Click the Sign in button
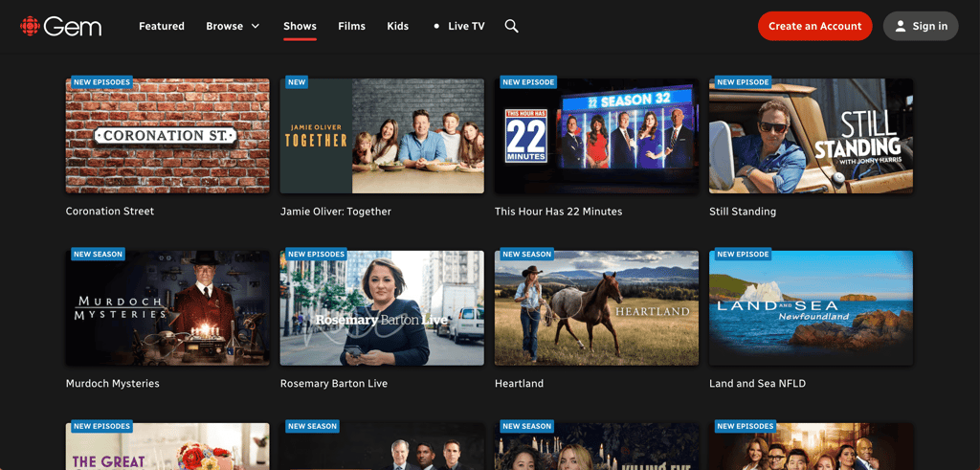Viewport: 980px width, 470px height. tap(921, 26)
